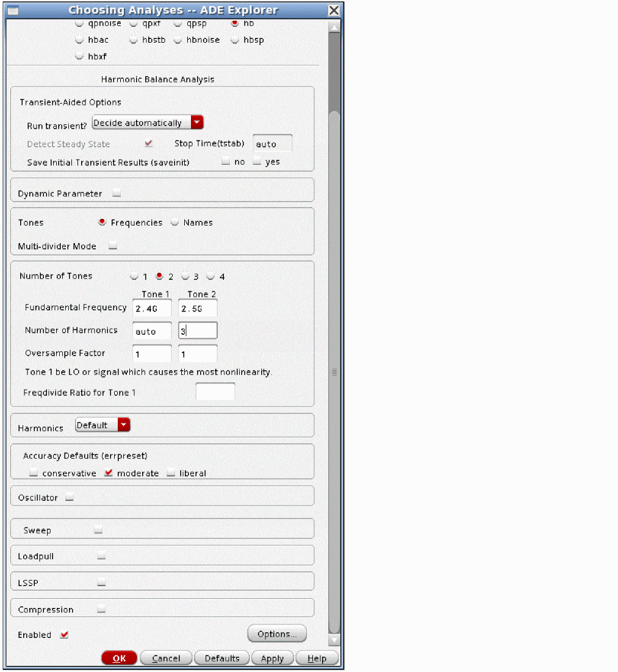Restore settings with Defaults button
The width and height of the screenshot is (618, 672).
click(x=222, y=659)
